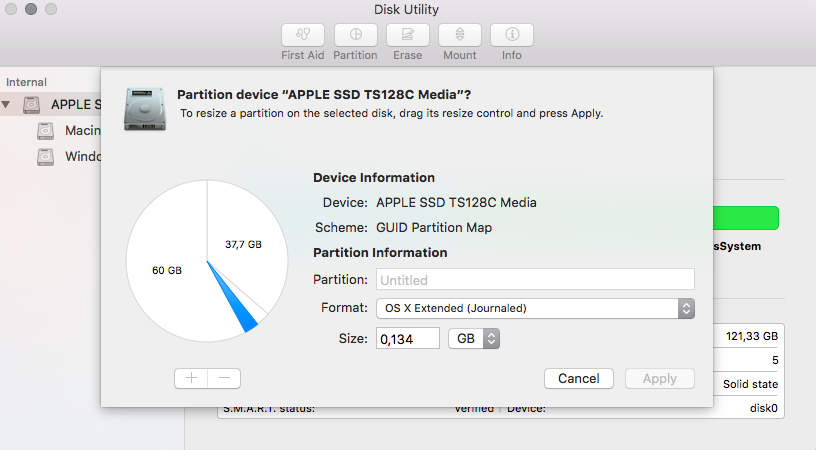
Task: Click the Mount toolbar icon
Action: 460,34
